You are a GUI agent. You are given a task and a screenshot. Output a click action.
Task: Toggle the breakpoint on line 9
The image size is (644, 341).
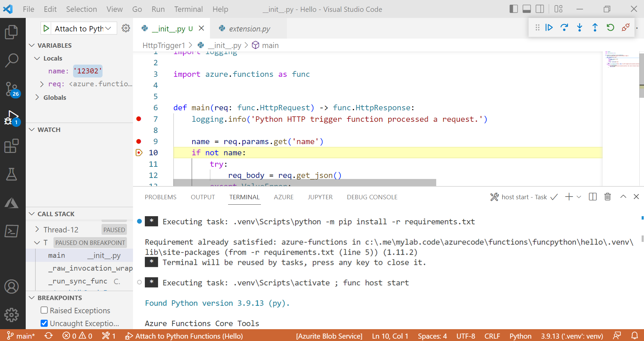tap(139, 141)
